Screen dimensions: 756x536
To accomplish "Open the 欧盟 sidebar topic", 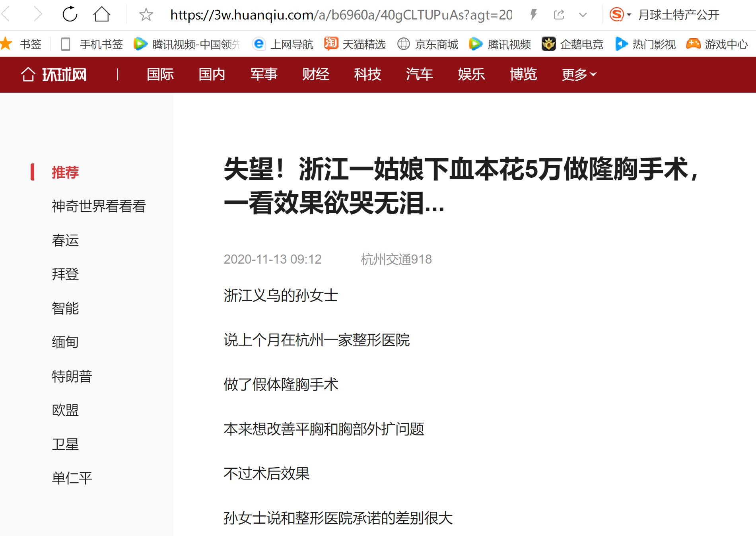I will [x=65, y=410].
